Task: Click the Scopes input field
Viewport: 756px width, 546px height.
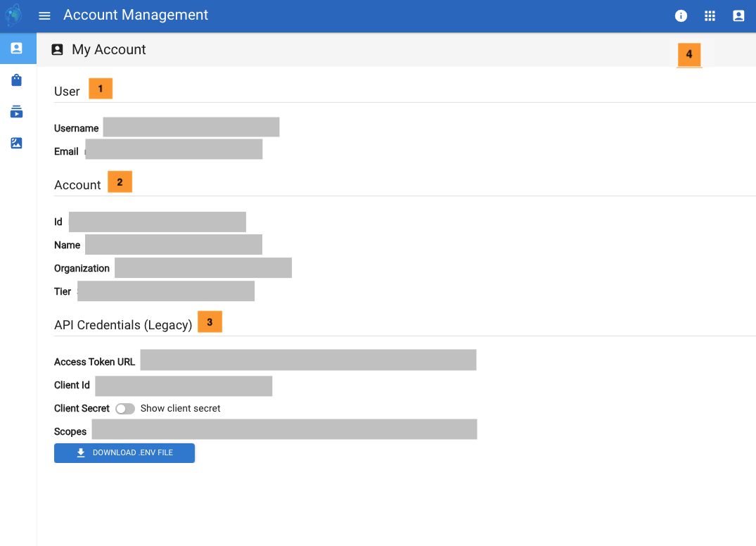Action: point(283,429)
